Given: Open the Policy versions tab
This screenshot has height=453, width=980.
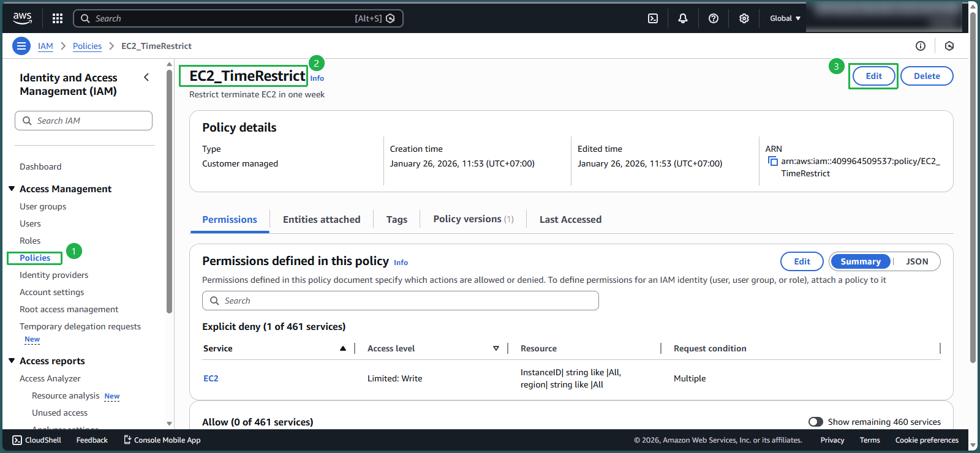Looking at the screenshot, I should (x=473, y=219).
